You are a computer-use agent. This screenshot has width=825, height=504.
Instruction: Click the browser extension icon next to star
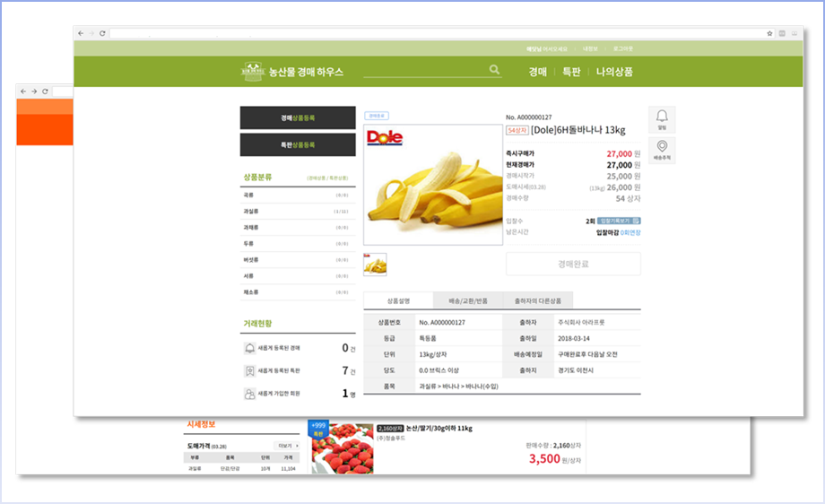782,33
